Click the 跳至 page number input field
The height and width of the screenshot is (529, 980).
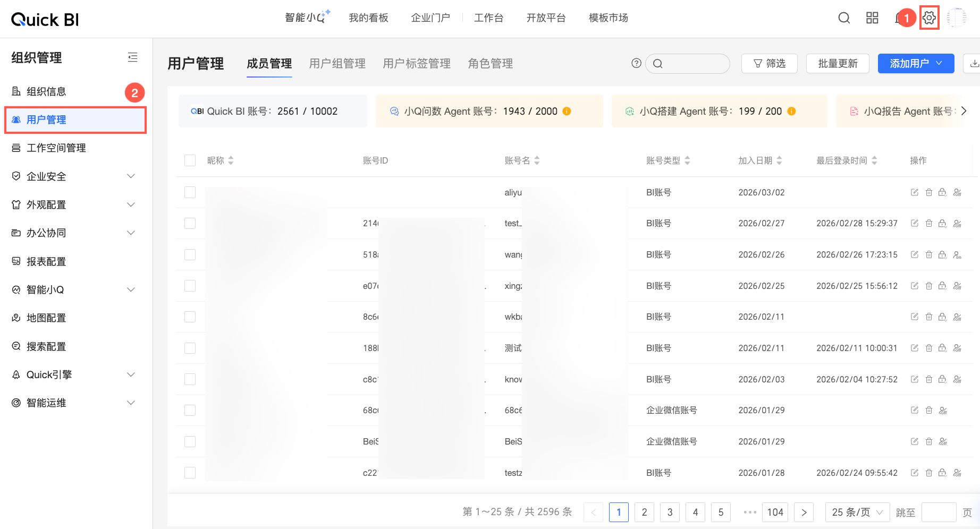[939, 512]
